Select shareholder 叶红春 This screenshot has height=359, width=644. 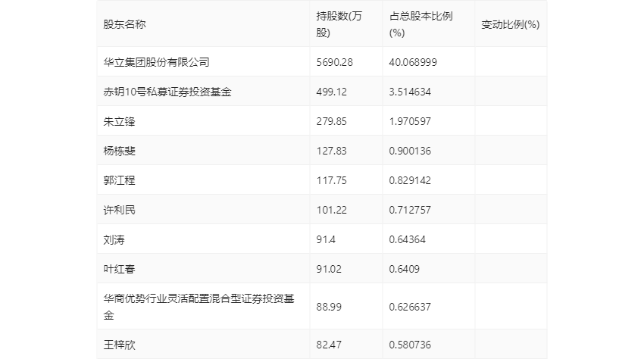pyautogui.click(x=119, y=269)
